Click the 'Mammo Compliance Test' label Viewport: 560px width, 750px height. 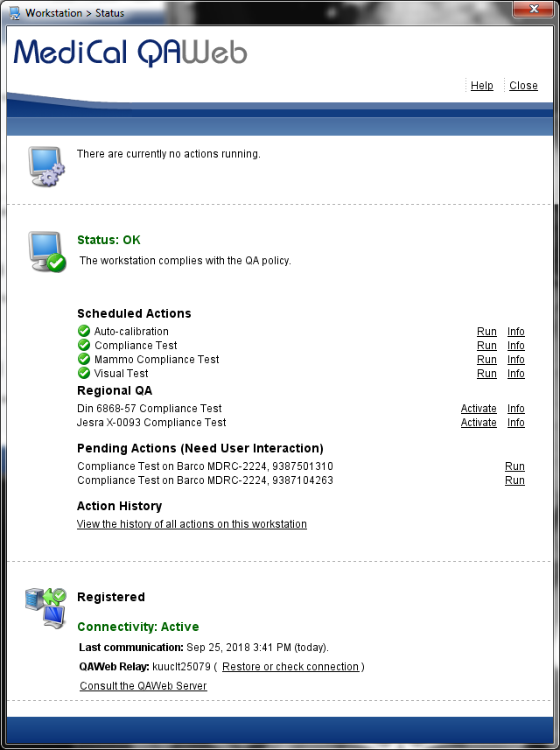157,359
